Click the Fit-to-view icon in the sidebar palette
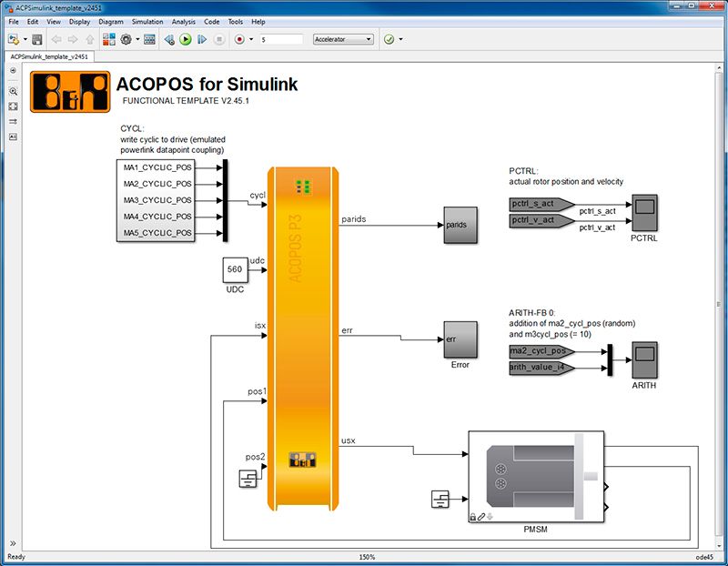728x566 pixels. [12, 106]
